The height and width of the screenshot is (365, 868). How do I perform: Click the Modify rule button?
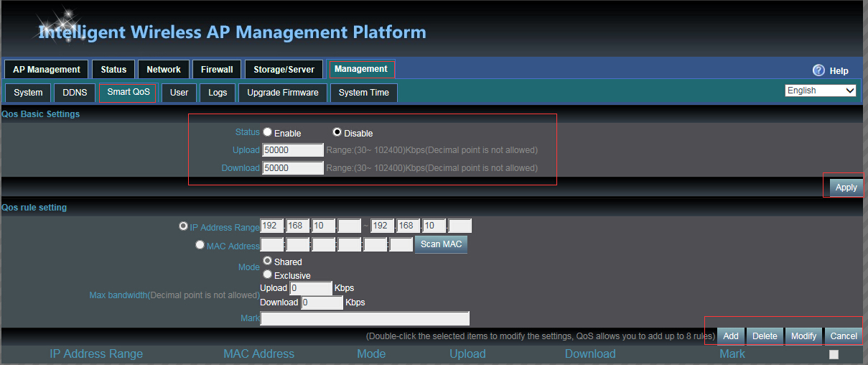tap(803, 336)
